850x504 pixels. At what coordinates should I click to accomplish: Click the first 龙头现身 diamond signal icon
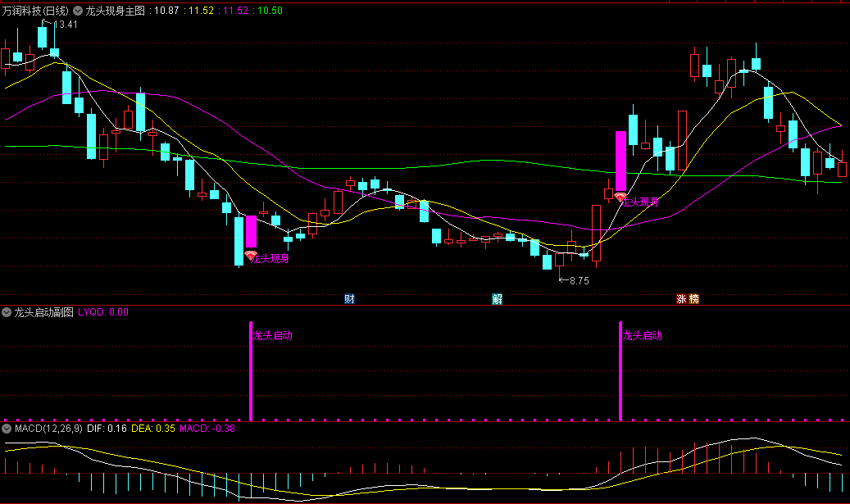pos(251,255)
